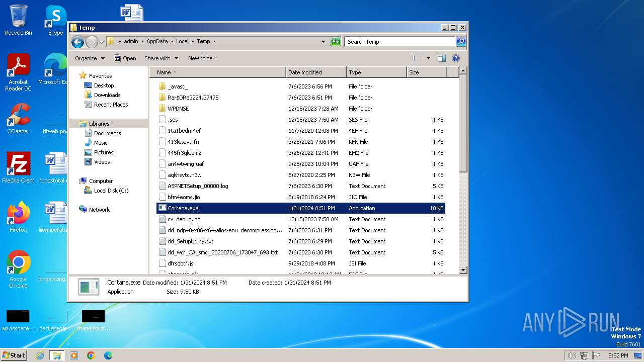Viewport: 644px width, 362px height.
Task: Click the Chrome taskbar icon
Action: pyautogui.click(x=91, y=355)
